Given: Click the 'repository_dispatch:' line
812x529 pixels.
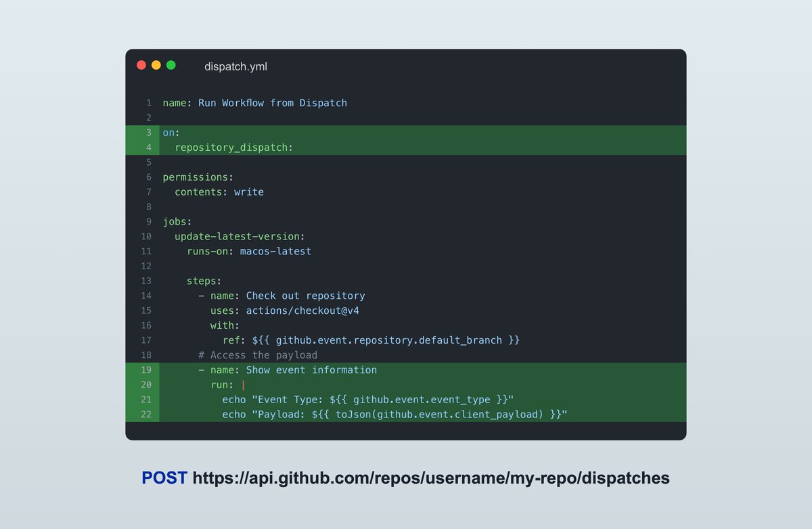Looking at the screenshot, I should pyautogui.click(x=234, y=147).
